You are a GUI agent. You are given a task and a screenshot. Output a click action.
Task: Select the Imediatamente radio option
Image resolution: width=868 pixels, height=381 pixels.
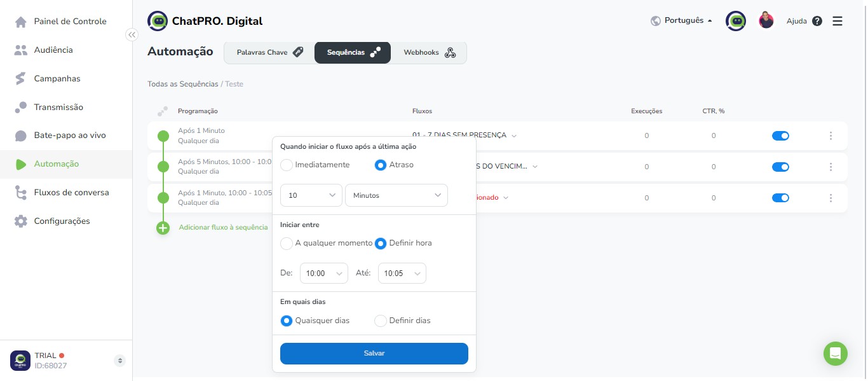pos(287,165)
